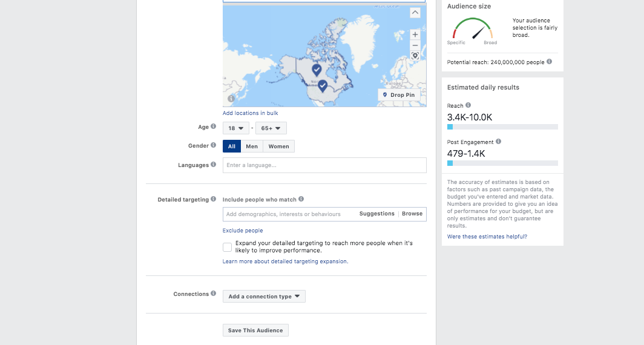Click the info icon next to Post Engagement
The width and height of the screenshot is (644, 345).
(x=498, y=141)
